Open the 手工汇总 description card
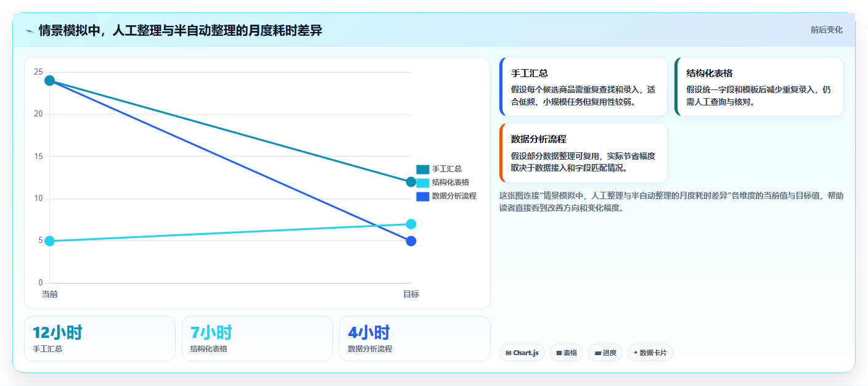This screenshot has height=386, width=868. [584, 87]
